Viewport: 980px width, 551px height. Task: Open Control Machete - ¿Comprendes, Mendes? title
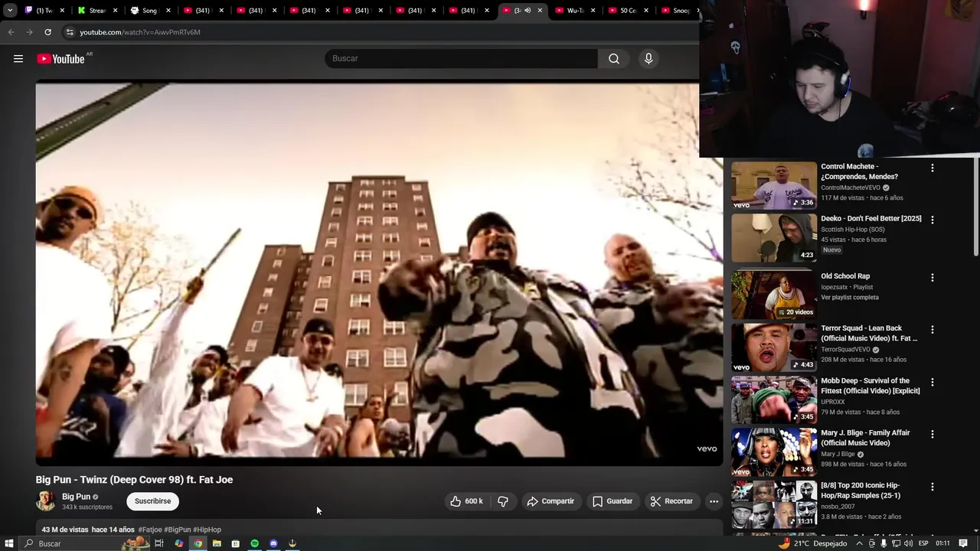coord(859,171)
